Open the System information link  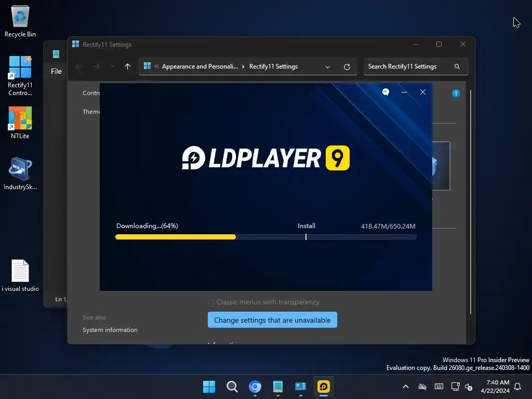[110, 330]
